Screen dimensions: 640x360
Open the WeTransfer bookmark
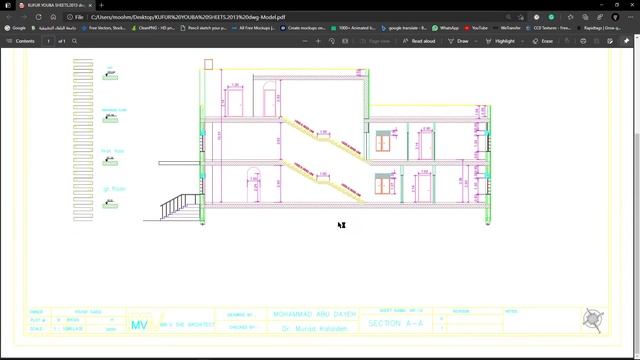(507, 28)
